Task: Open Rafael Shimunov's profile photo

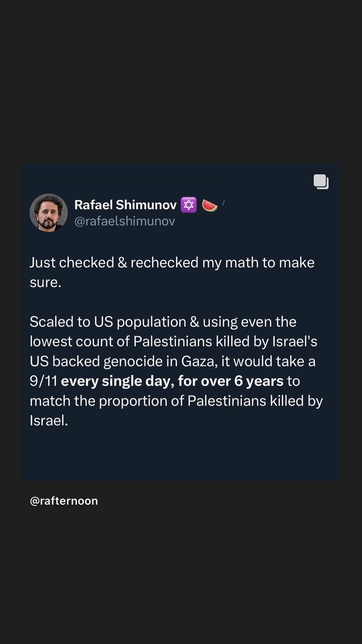Action: pos(49,213)
